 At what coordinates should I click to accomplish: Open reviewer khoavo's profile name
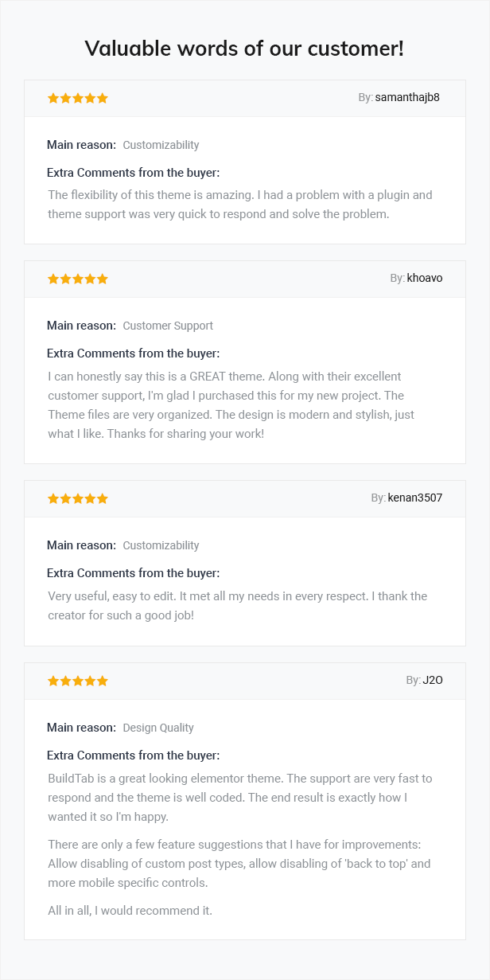(425, 278)
